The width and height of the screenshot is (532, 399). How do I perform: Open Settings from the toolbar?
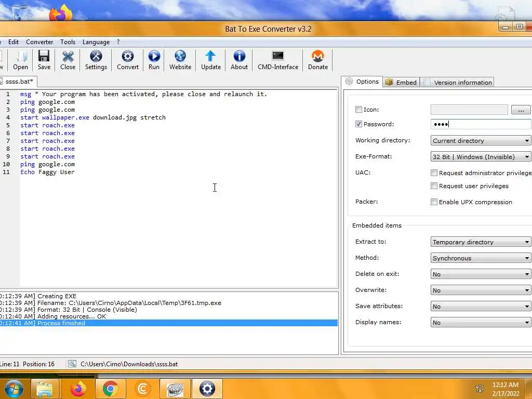96,60
